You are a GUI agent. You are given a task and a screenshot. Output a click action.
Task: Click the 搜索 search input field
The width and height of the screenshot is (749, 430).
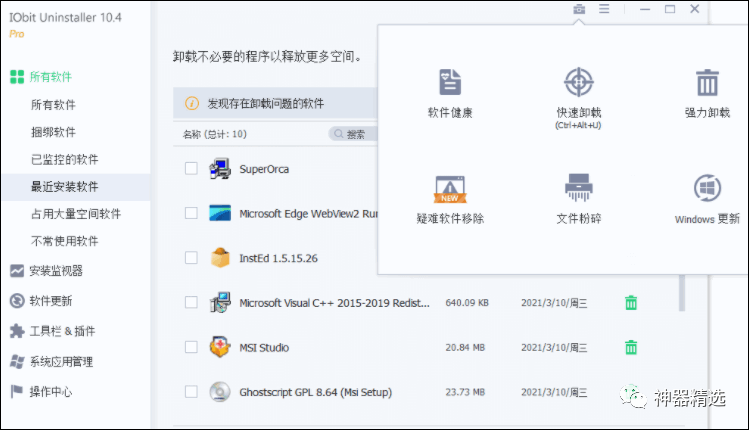tap(355, 134)
